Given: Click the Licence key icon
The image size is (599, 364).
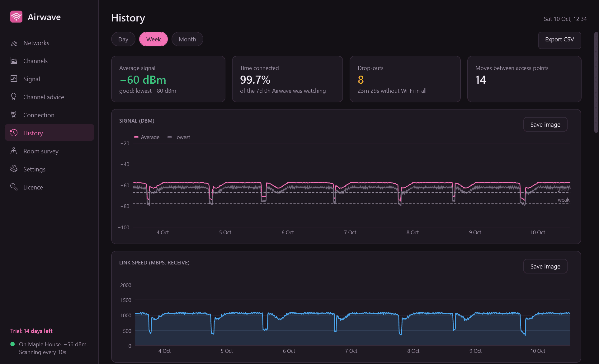Looking at the screenshot, I should [14, 187].
